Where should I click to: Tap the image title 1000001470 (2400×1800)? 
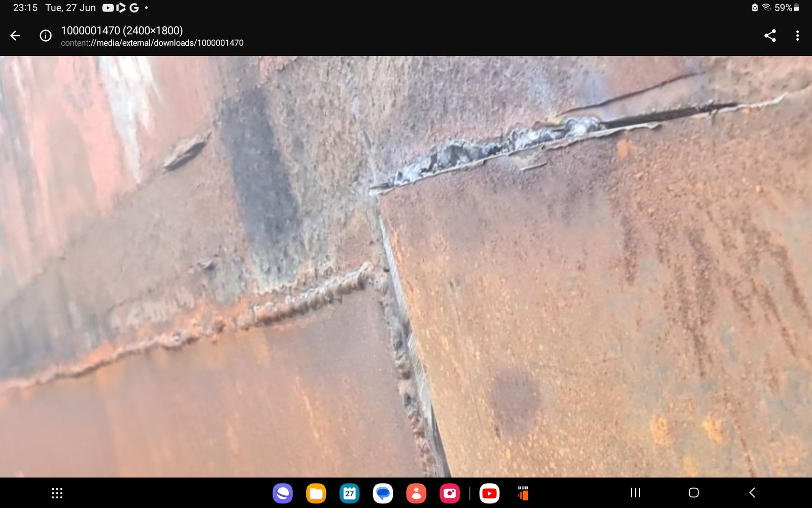coord(122,30)
